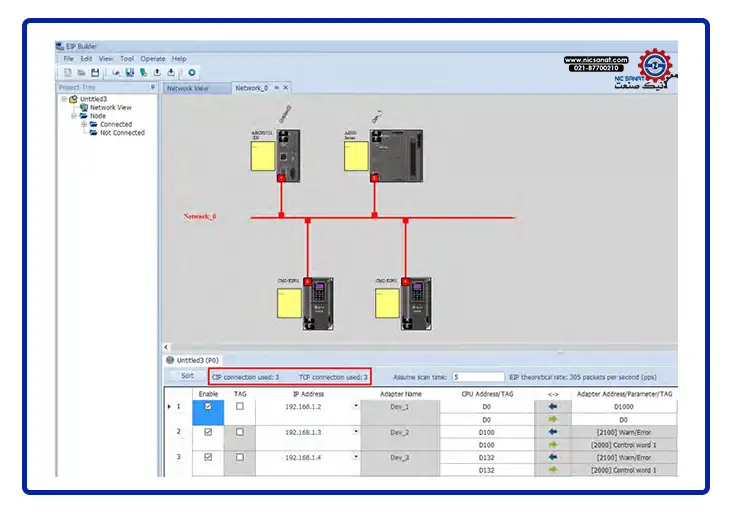Open IP address dropdown for 192.168.1.2
The width and height of the screenshot is (730, 518).
[x=355, y=407]
